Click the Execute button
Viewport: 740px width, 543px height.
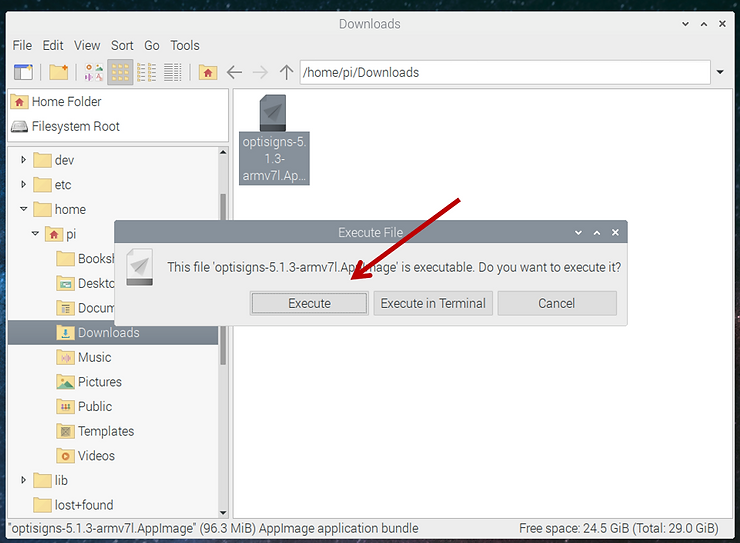(309, 303)
